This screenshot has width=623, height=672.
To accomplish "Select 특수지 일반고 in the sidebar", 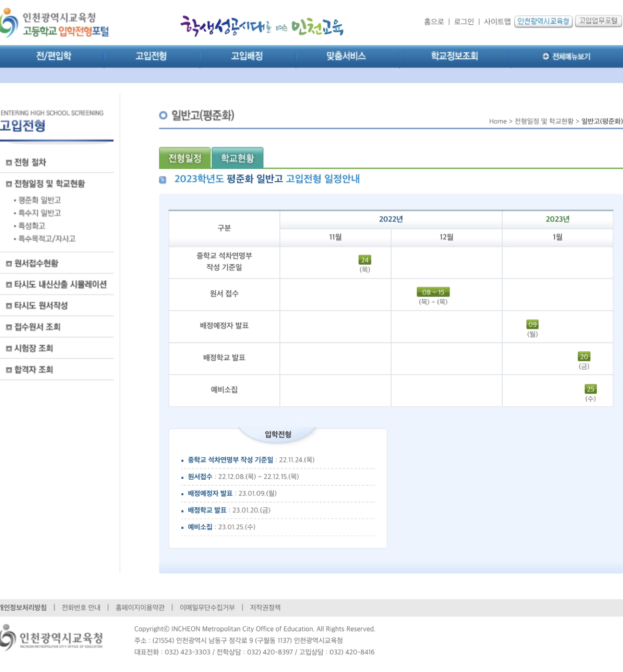I will tap(40, 213).
